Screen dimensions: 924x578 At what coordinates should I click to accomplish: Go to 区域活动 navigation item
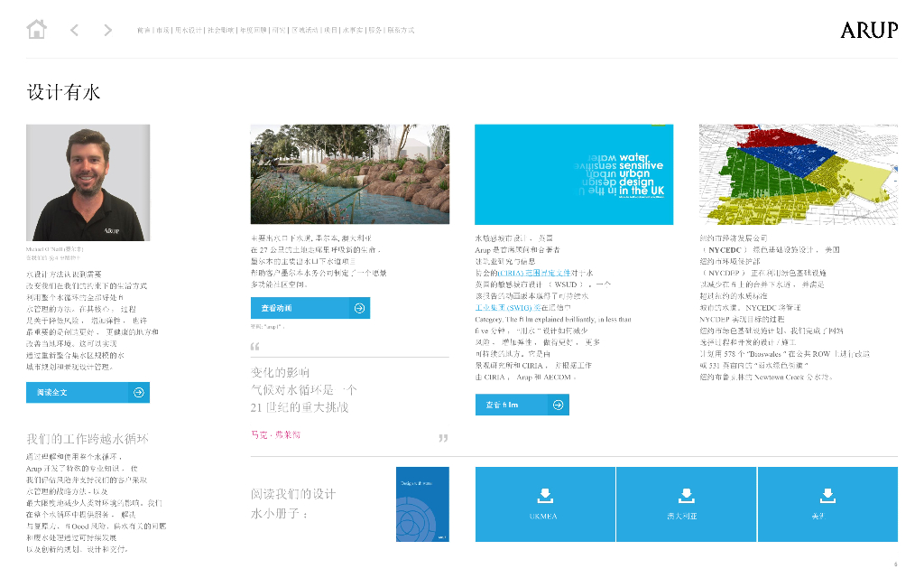305,30
